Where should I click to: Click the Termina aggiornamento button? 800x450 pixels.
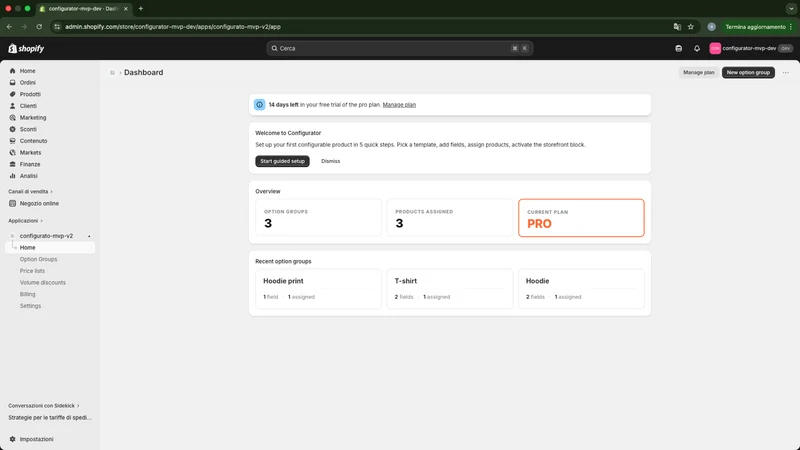[755, 27]
